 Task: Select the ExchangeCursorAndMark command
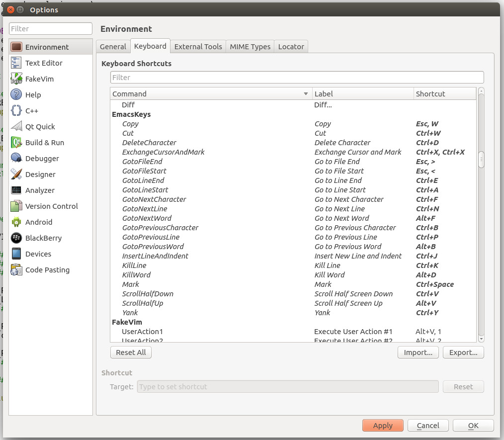point(293,152)
